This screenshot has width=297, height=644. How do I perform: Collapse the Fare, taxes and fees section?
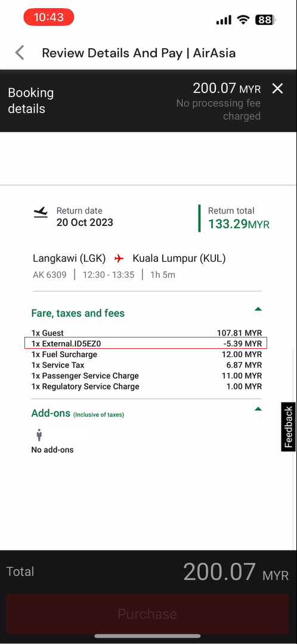pos(258,309)
